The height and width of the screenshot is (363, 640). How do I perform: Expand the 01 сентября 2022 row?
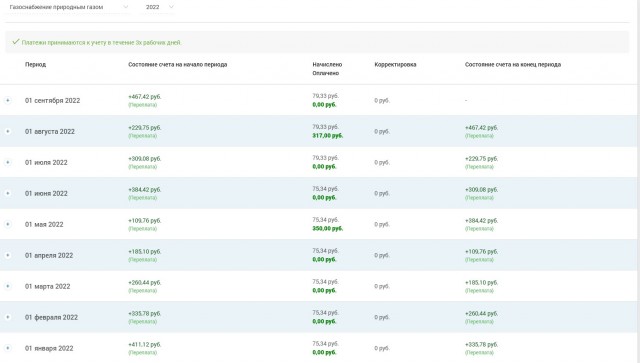point(8,100)
